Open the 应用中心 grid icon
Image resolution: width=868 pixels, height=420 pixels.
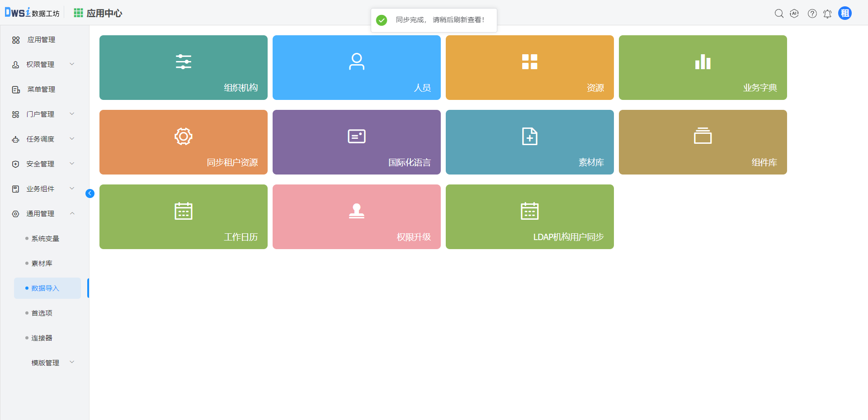[x=78, y=13]
